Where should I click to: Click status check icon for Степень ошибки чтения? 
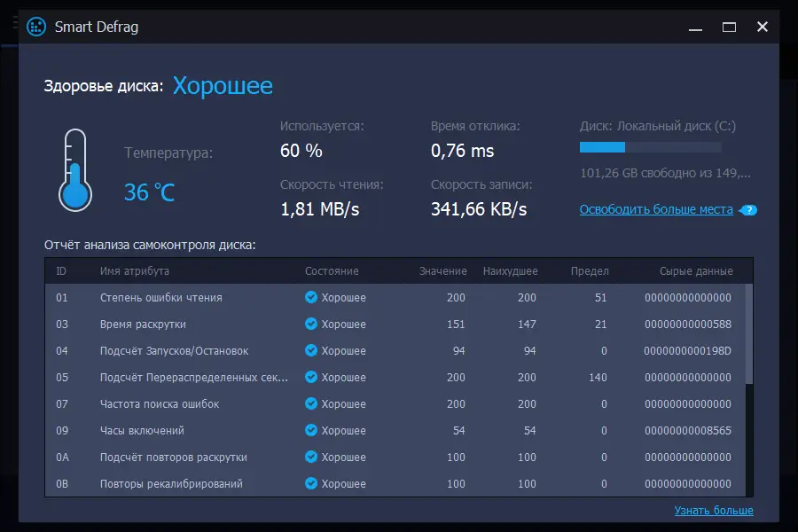pos(311,298)
